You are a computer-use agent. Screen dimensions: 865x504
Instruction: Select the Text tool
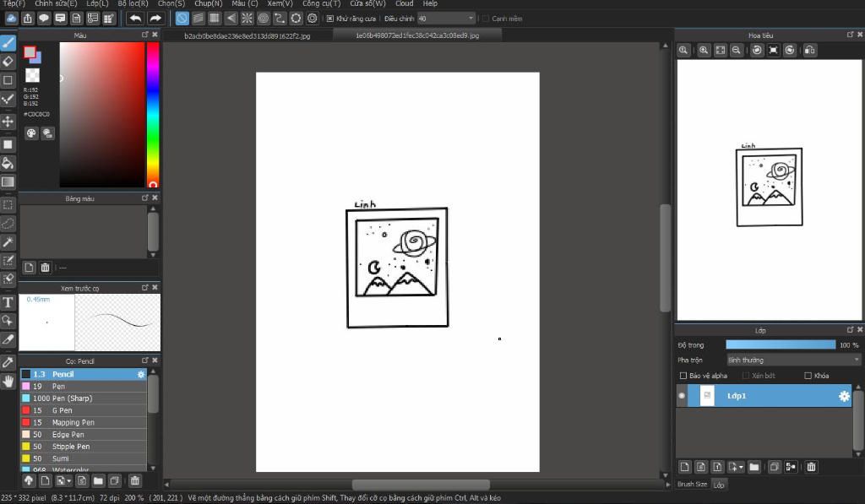pos(8,302)
